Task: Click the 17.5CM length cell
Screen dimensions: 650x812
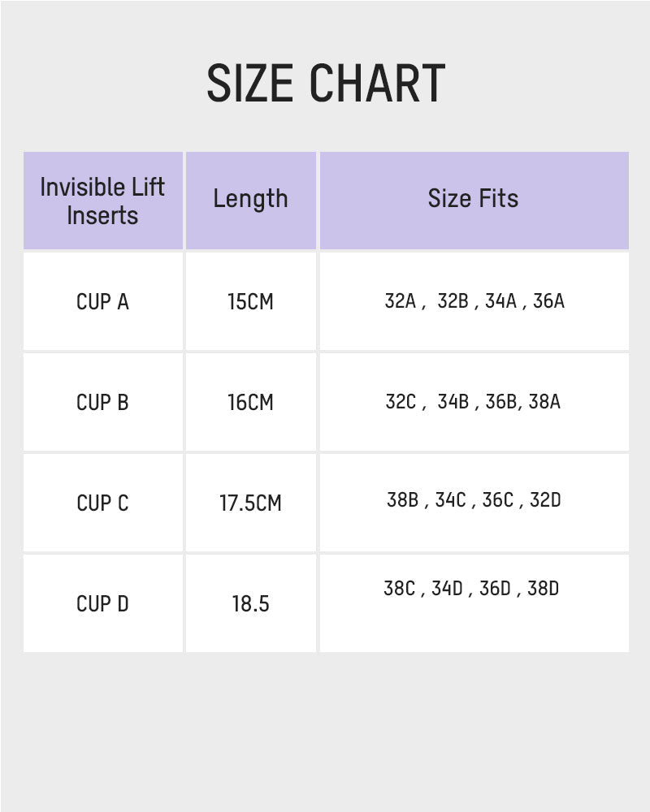Action: [250, 503]
